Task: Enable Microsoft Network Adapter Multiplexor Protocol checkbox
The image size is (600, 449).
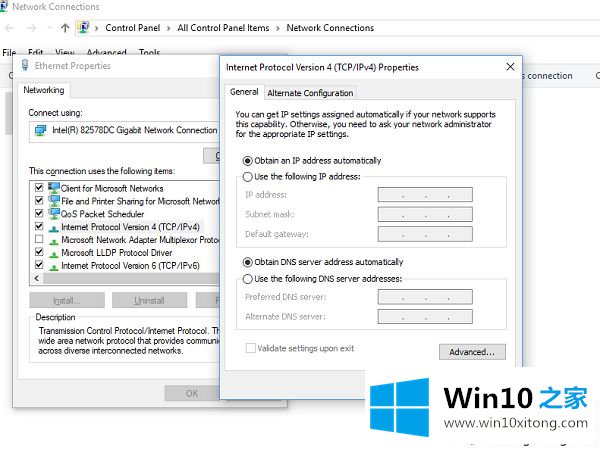Action: click(39, 240)
